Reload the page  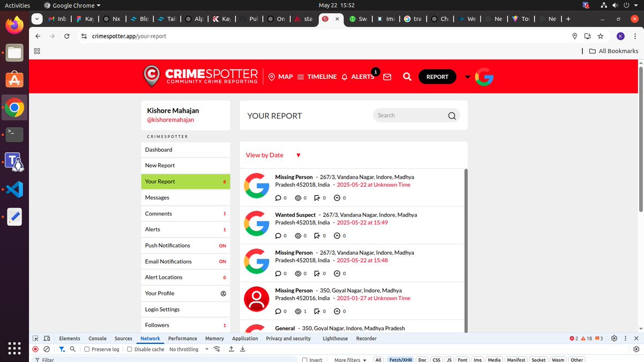point(67,36)
